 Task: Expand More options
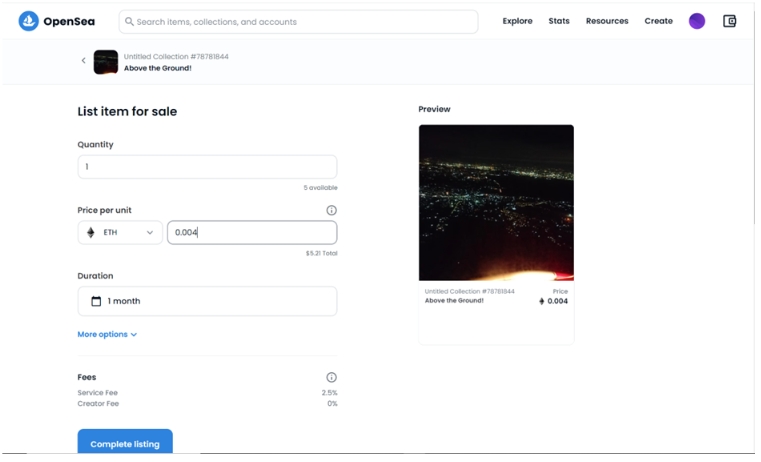pos(107,334)
